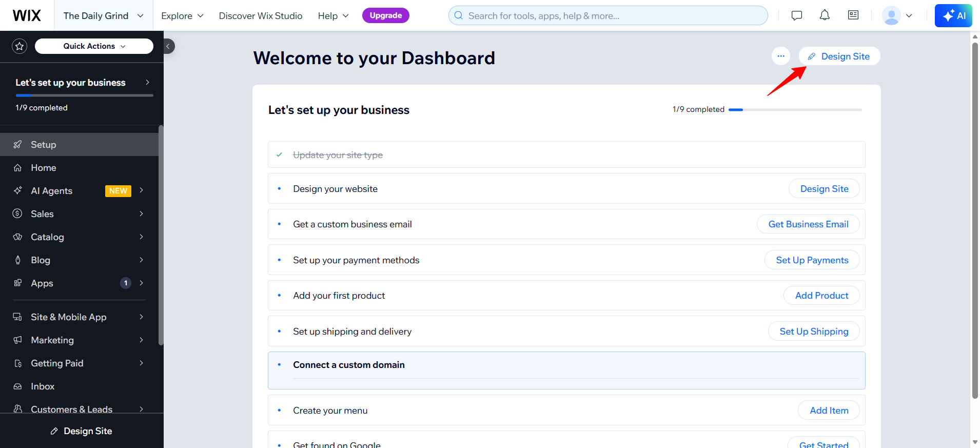Click Set Up Payments button

[812, 260]
